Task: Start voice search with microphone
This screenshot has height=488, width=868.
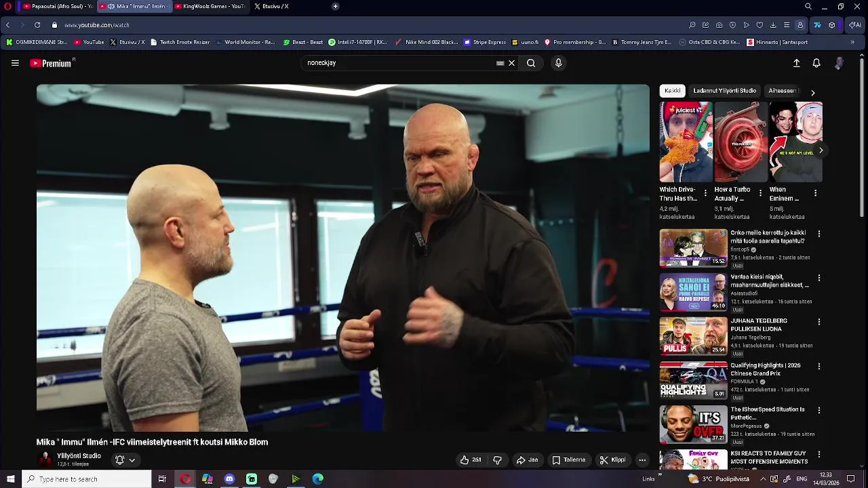Action: pyautogui.click(x=558, y=63)
